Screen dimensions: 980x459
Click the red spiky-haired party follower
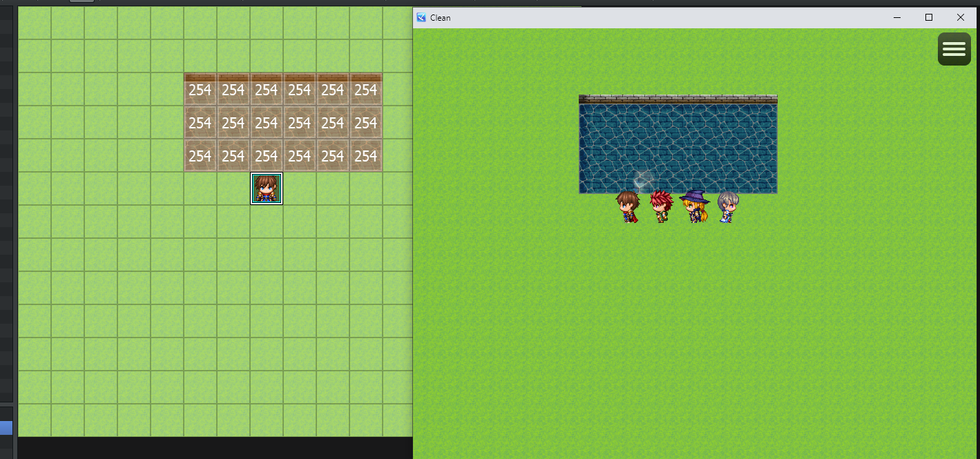pos(661,207)
